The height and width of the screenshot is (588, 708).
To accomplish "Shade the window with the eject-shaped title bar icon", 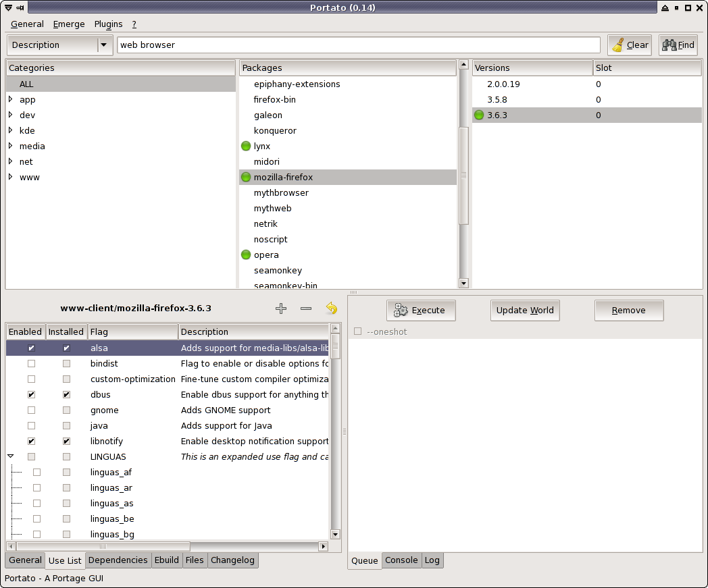I will click(665, 7).
